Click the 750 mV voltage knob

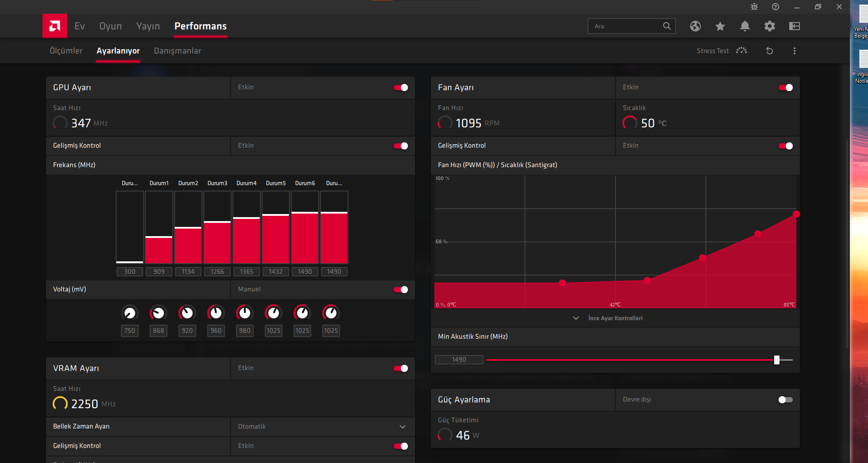(130, 313)
